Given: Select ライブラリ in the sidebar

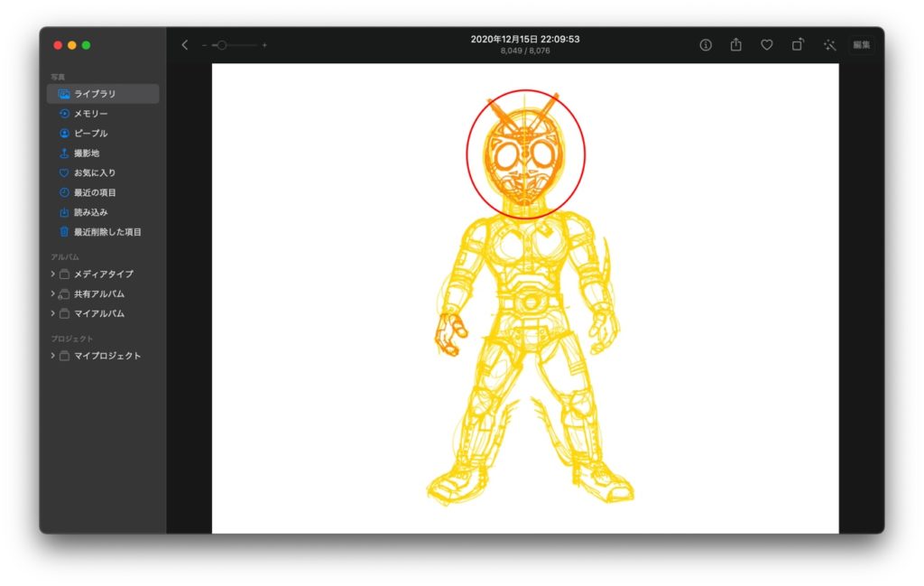Looking at the screenshot, I should pyautogui.click(x=103, y=94).
